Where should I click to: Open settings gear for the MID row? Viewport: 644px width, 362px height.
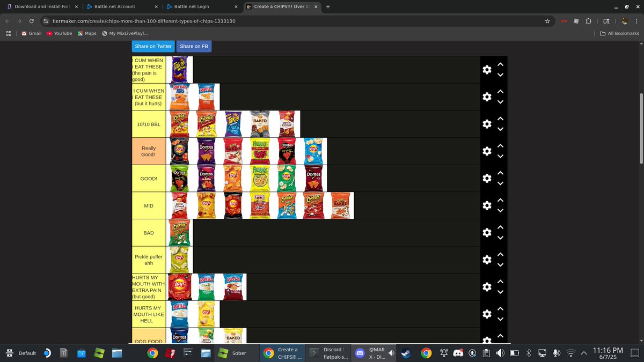tap(487, 205)
